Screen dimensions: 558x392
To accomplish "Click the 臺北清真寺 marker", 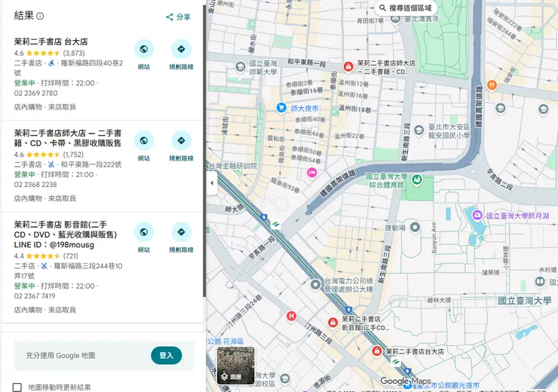I will (395, 19).
